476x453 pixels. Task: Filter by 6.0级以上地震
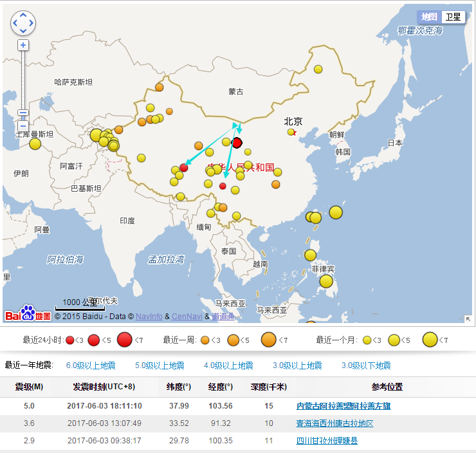tap(91, 365)
